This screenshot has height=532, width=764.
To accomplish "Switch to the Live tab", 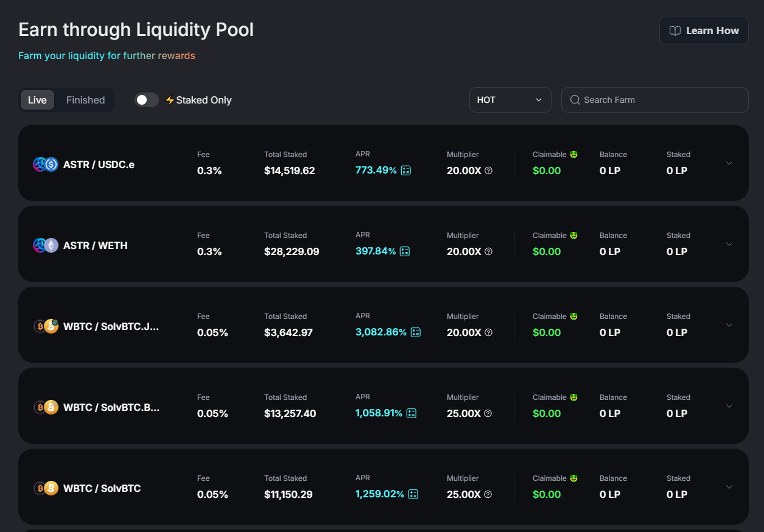I will (x=37, y=100).
